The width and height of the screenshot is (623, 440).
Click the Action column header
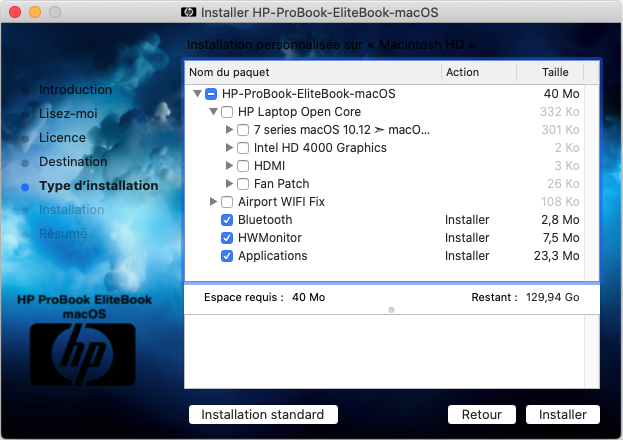tap(479, 72)
